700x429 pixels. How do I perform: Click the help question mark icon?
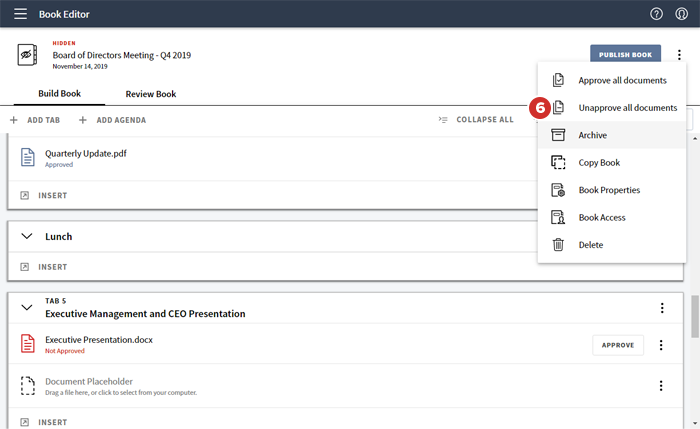(x=656, y=14)
